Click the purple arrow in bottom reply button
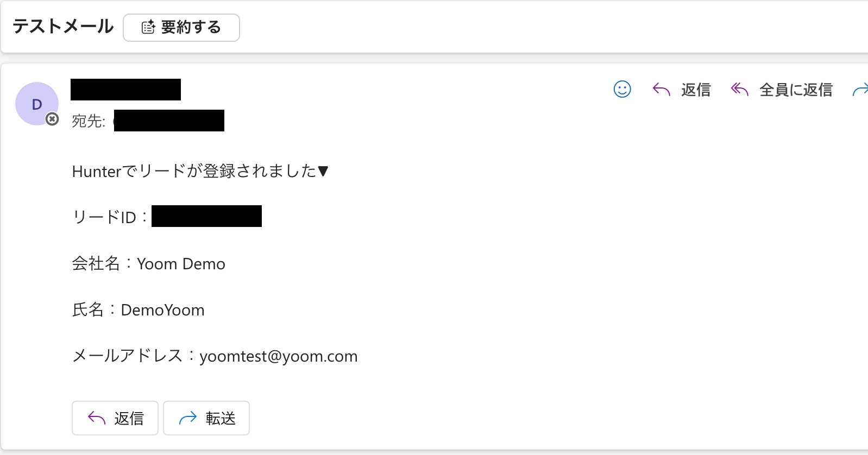868x455 pixels. pos(97,418)
